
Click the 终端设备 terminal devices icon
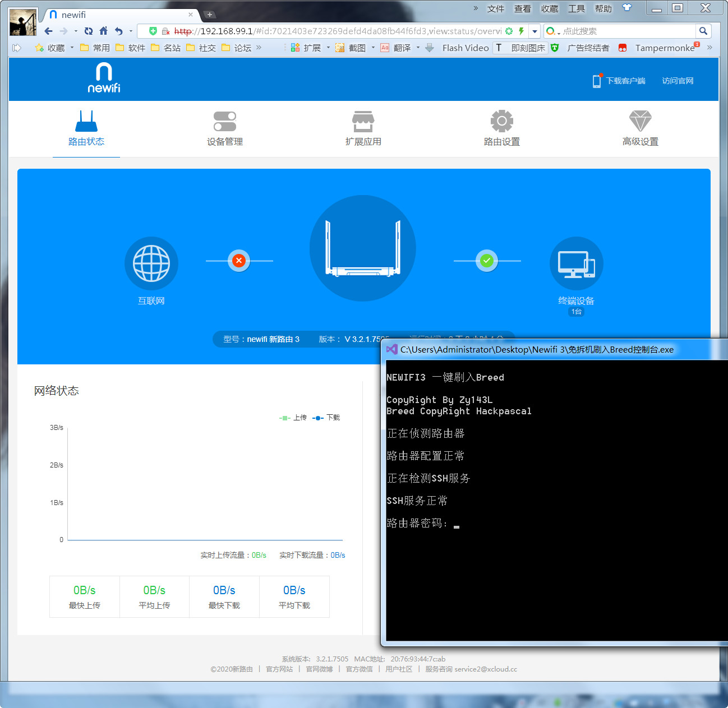coord(577,263)
